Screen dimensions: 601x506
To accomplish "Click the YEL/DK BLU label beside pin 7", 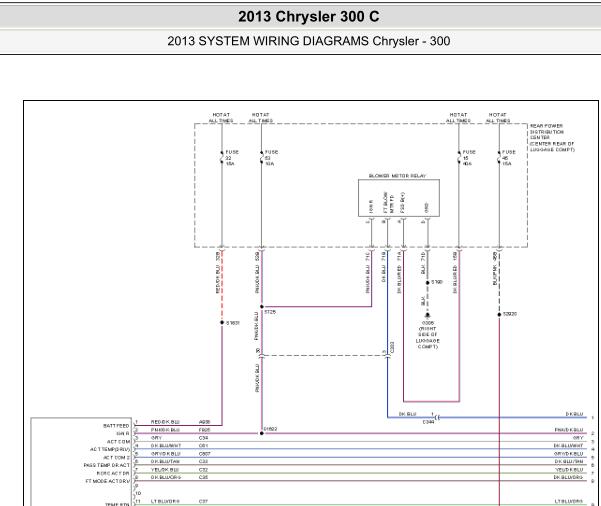I will point(165,470).
